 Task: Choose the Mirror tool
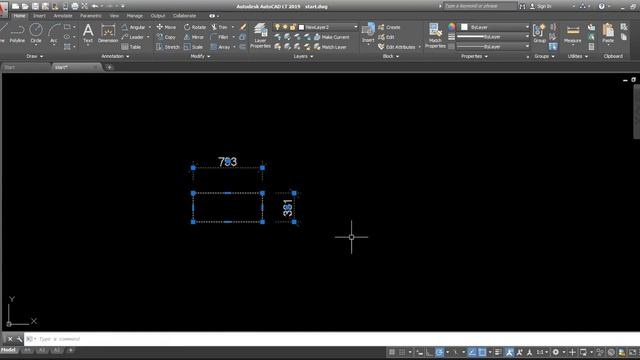click(193, 37)
